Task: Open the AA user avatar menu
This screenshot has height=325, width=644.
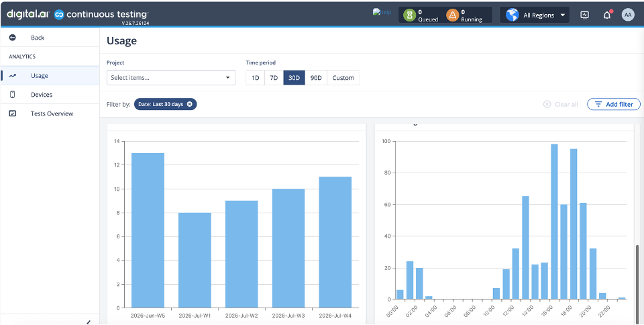Action: pos(628,15)
